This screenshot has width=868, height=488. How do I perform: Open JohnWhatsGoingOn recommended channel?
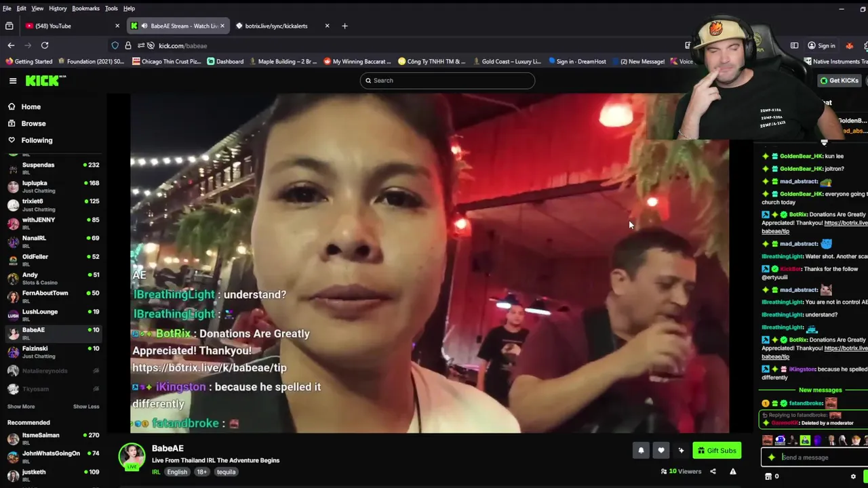(x=53, y=457)
